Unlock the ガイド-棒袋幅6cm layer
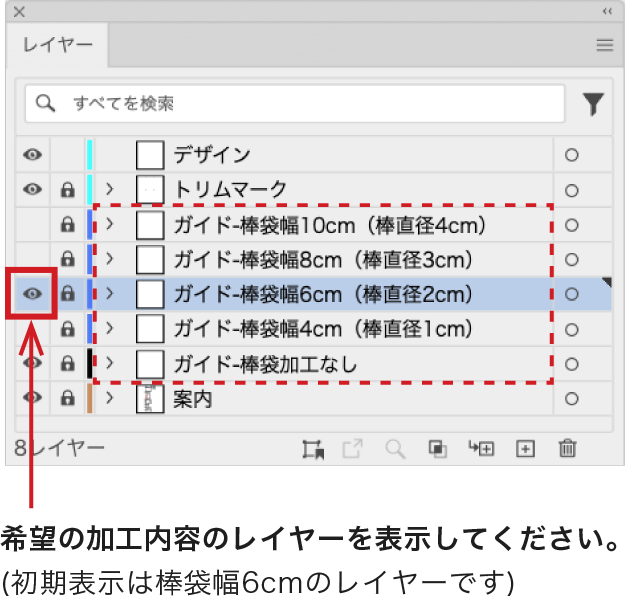Screen dimensions: 626x596 [67, 293]
